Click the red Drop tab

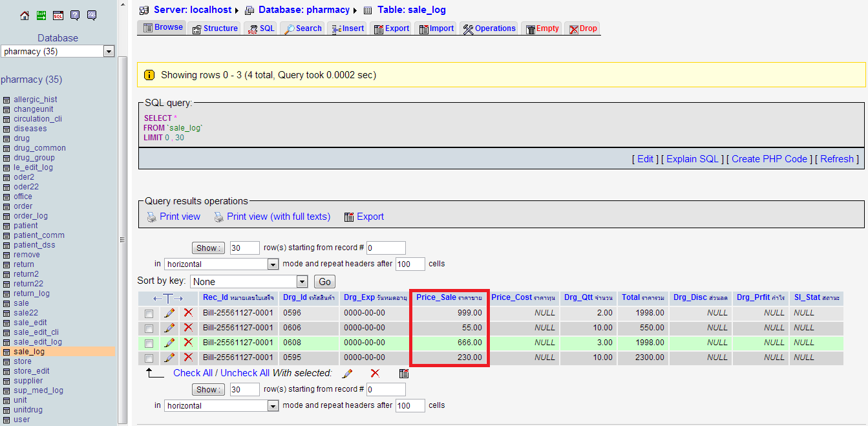click(583, 28)
